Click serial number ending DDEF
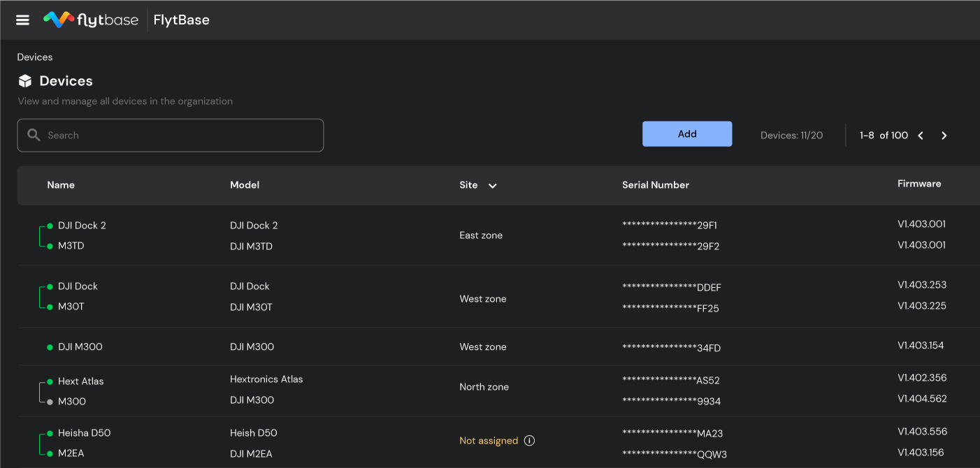980x468 pixels. click(x=672, y=288)
